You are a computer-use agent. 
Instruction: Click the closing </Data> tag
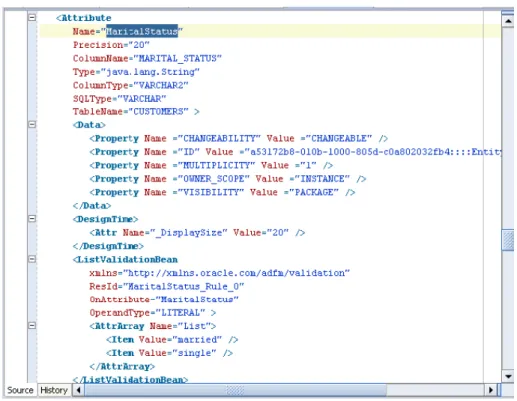click(x=92, y=206)
